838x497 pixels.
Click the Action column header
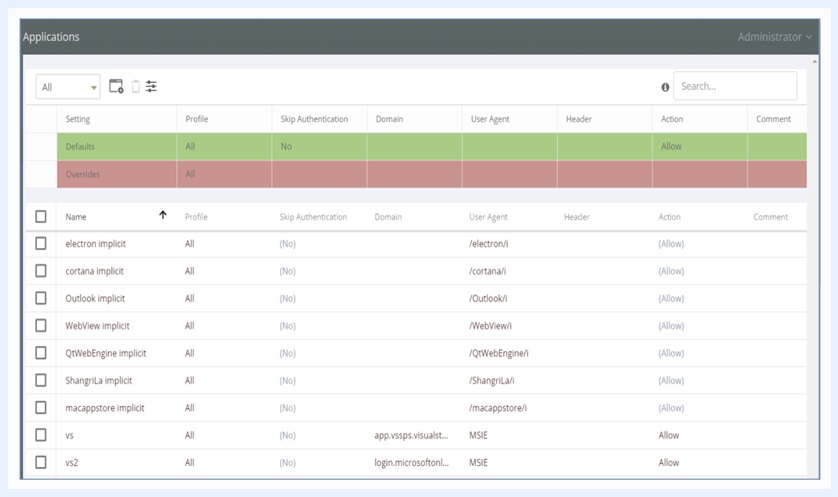coord(669,216)
